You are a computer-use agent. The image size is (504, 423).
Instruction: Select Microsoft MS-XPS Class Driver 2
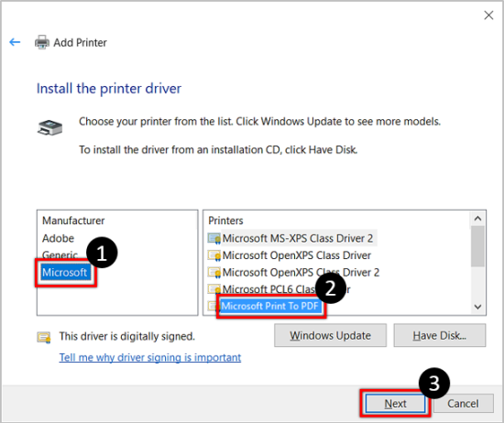pos(298,238)
